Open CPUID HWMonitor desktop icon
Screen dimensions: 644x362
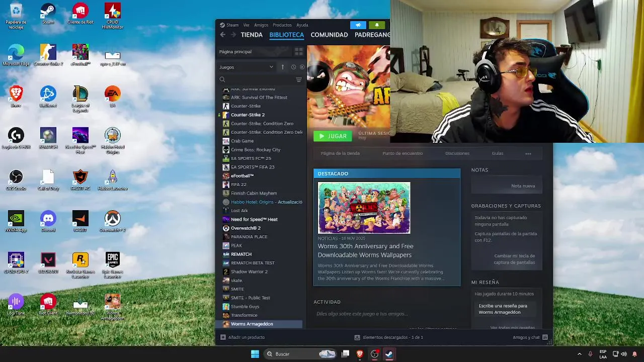tap(112, 16)
